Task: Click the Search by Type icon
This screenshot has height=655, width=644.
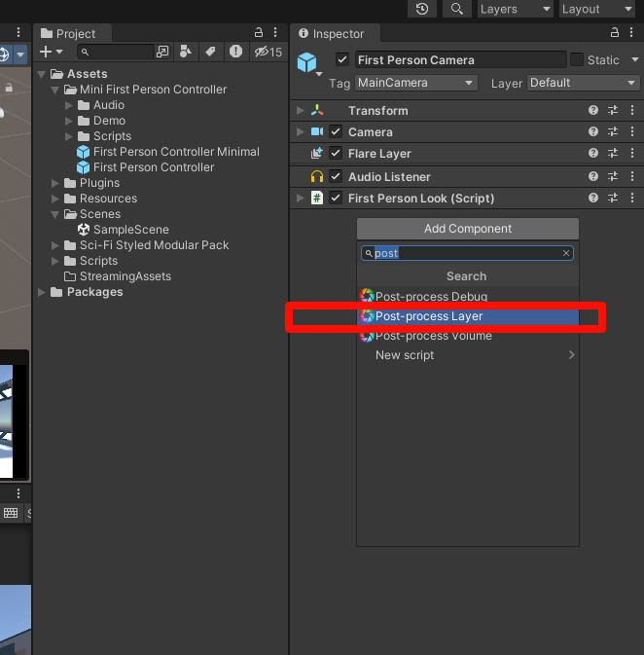Action: [x=186, y=52]
